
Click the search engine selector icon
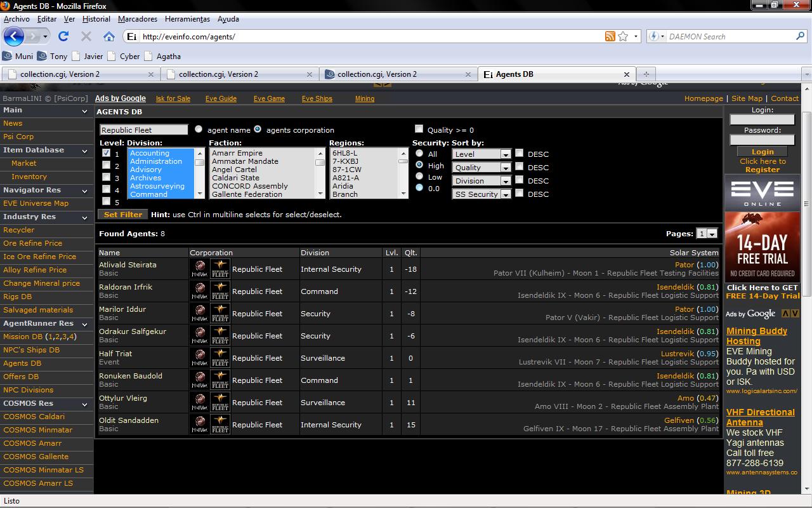tap(655, 36)
